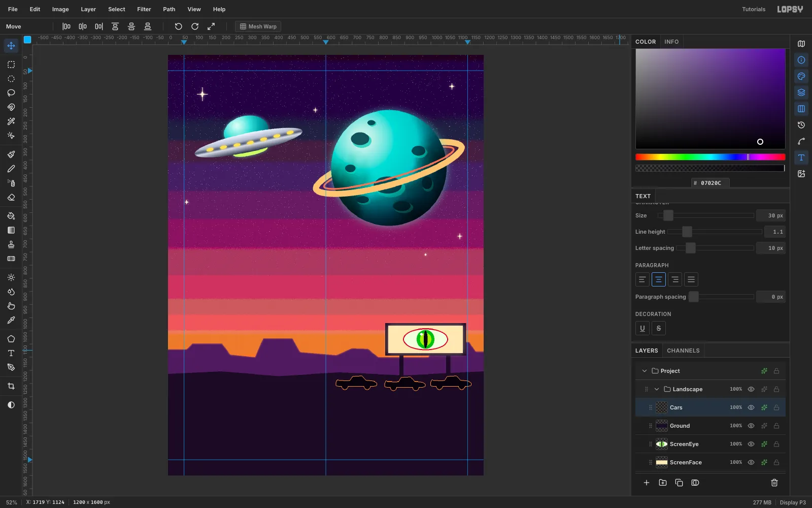
Task: Justify the paragraph text
Action: click(691, 279)
